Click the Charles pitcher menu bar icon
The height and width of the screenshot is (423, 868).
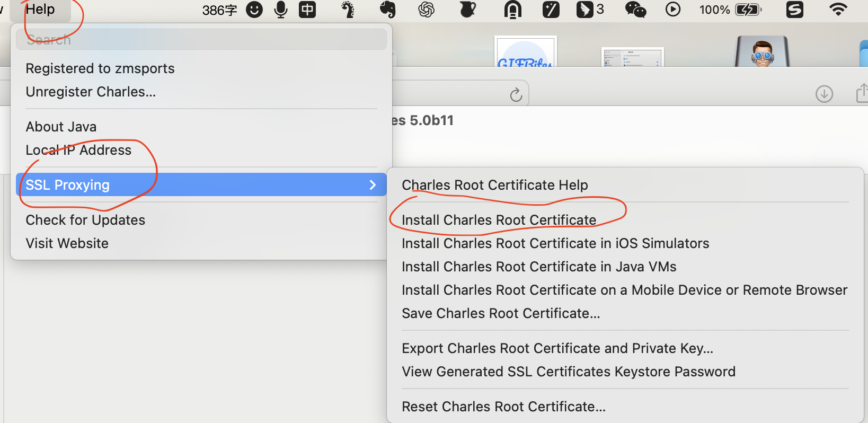coord(467,10)
